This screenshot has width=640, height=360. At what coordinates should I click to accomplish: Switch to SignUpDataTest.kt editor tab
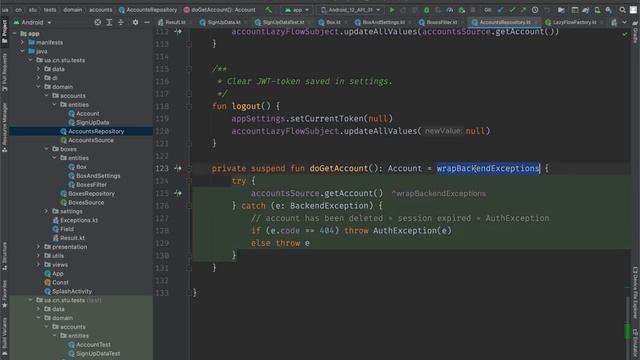[280, 22]
